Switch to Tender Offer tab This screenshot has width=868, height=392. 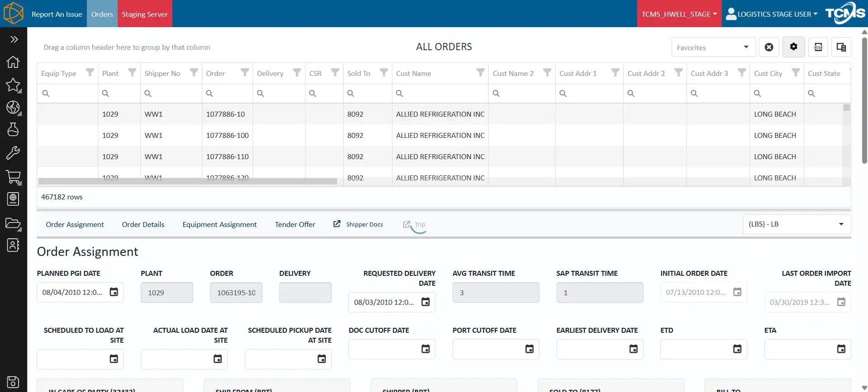295,224
